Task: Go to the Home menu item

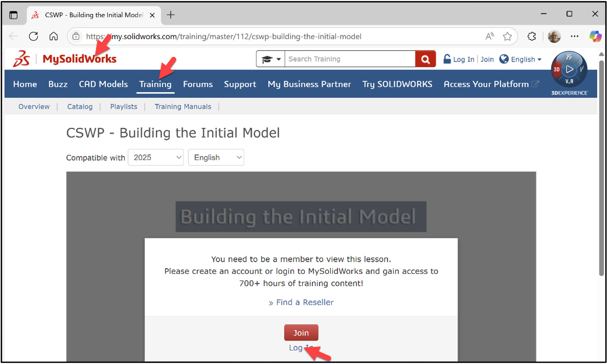Action: tap(25, 84)
